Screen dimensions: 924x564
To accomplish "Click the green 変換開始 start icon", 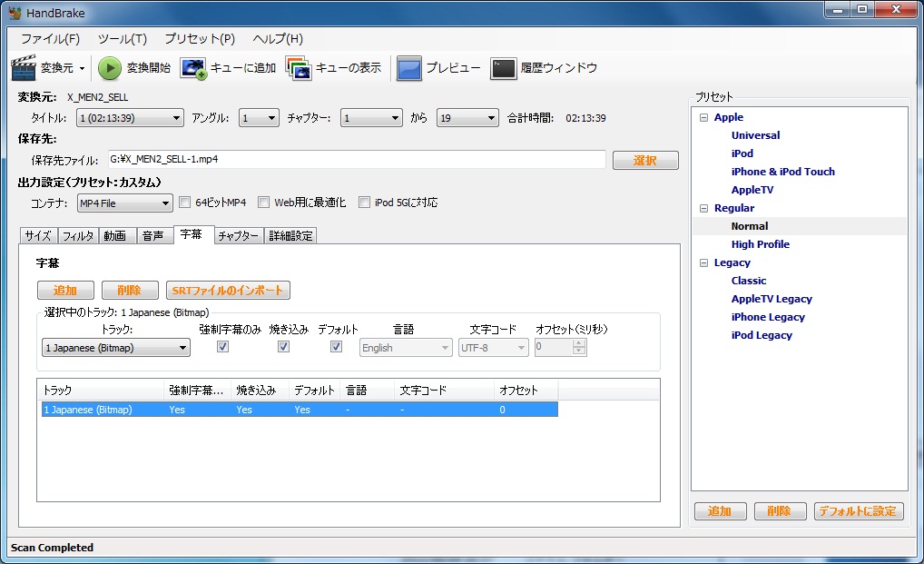I will click(x=109, y=68).
